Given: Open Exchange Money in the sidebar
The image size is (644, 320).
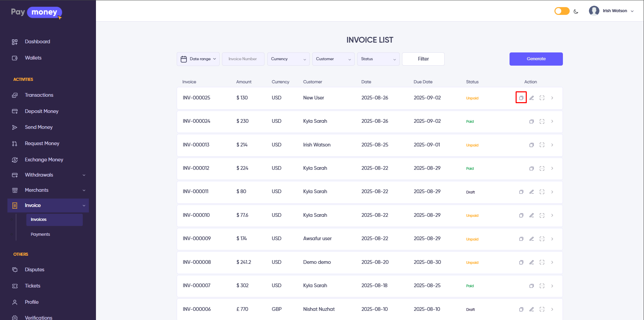Looking at the screenshot, I should tap(44, 160).
